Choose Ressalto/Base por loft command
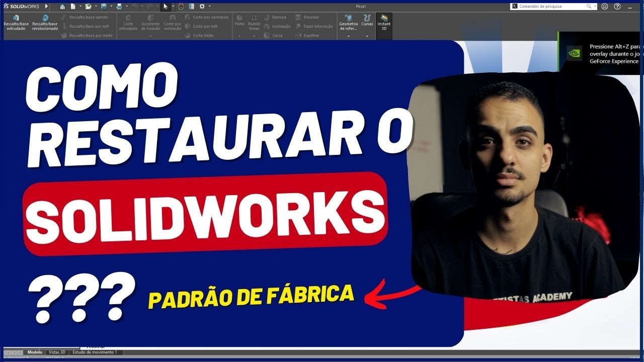This screenshot has height=362, width=644. pyautogui.click(x=85, y=26)
